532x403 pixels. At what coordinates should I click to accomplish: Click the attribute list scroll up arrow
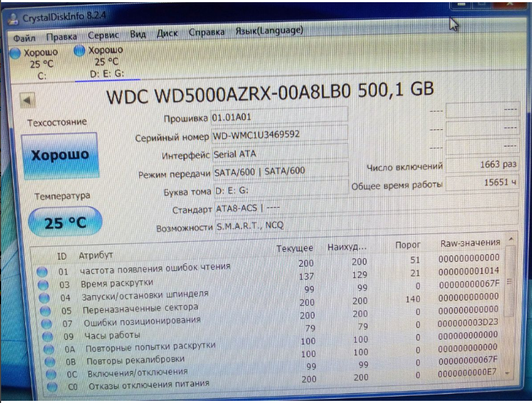pos(511,239)
